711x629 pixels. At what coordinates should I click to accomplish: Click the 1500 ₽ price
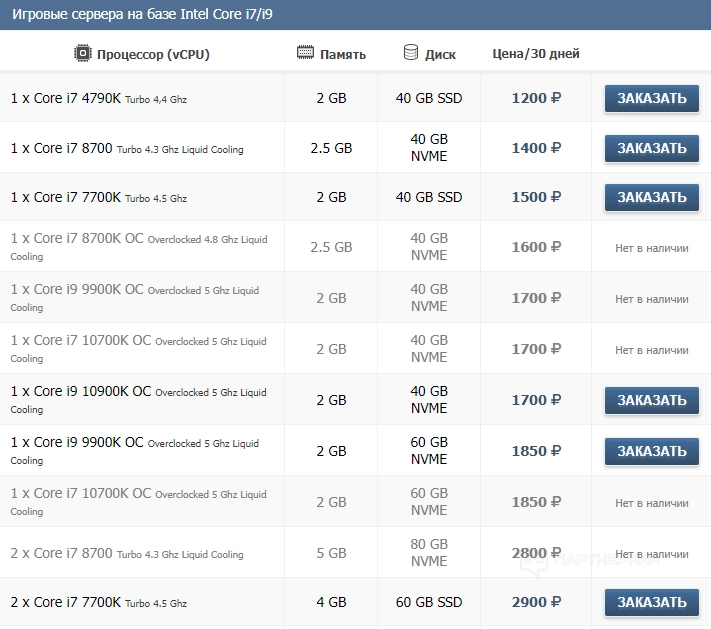click(536, 197)
